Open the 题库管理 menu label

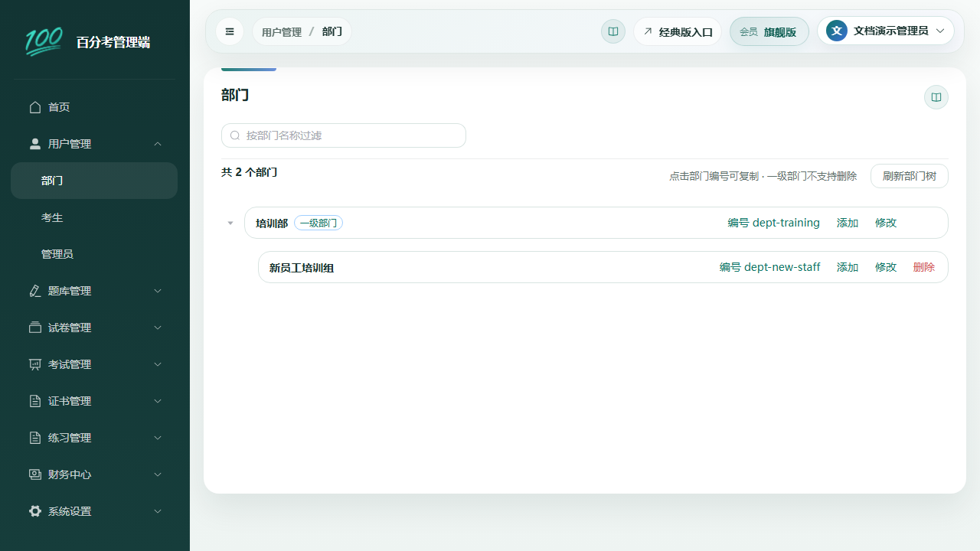click(x=70, y=291)
